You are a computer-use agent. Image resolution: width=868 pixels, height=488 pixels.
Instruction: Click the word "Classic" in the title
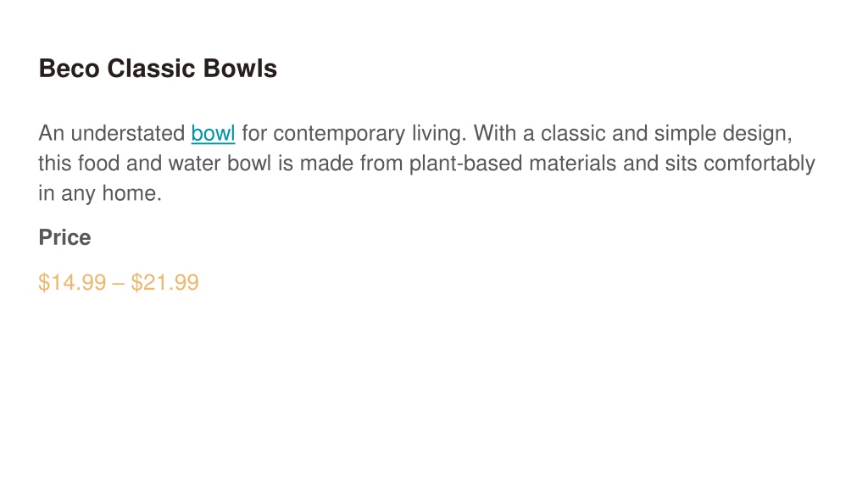[151, 69]
